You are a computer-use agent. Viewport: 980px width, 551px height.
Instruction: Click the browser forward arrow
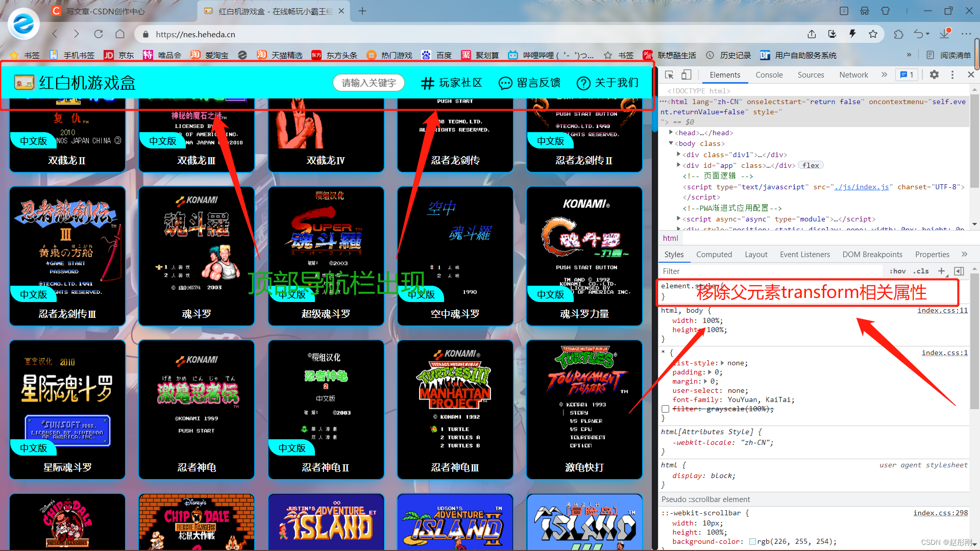pos(76,34)
